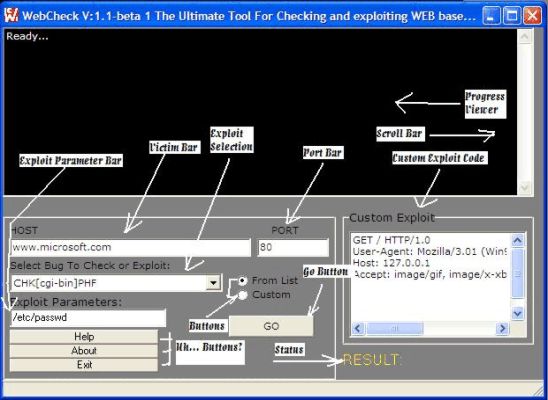Screen dimensions: 548x400
Task: Minimize the WebCheck window
Action: 491,16
